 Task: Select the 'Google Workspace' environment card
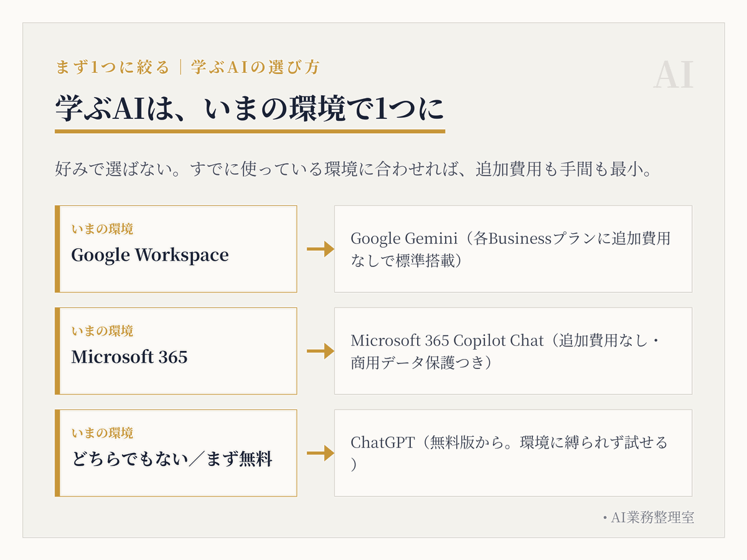[176, 249]
